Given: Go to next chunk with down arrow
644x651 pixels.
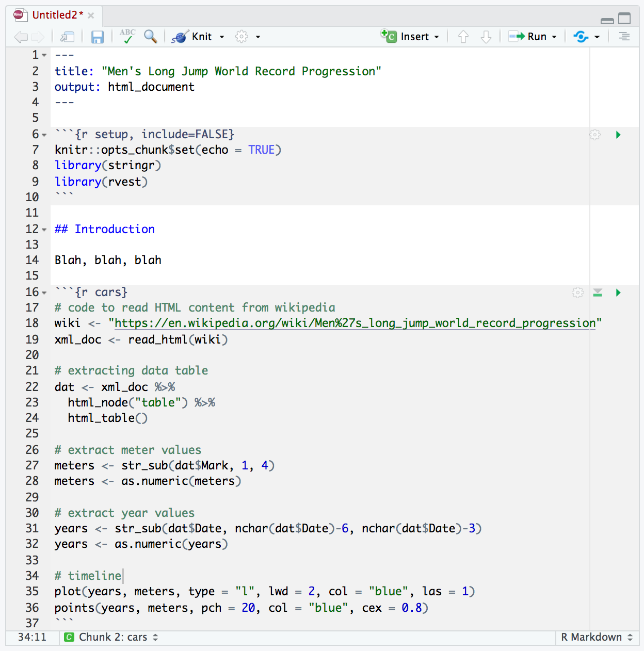Looking at the screenshot, I should coord(486,37).
